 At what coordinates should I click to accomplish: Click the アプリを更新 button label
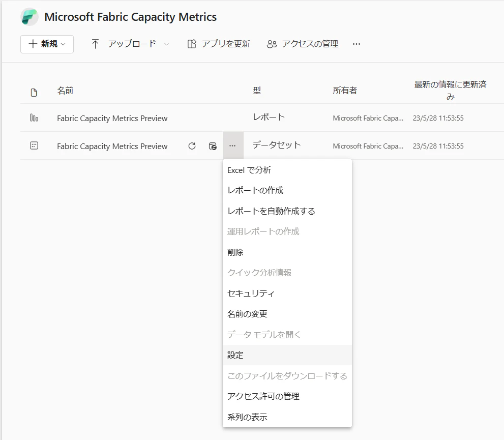226,44
